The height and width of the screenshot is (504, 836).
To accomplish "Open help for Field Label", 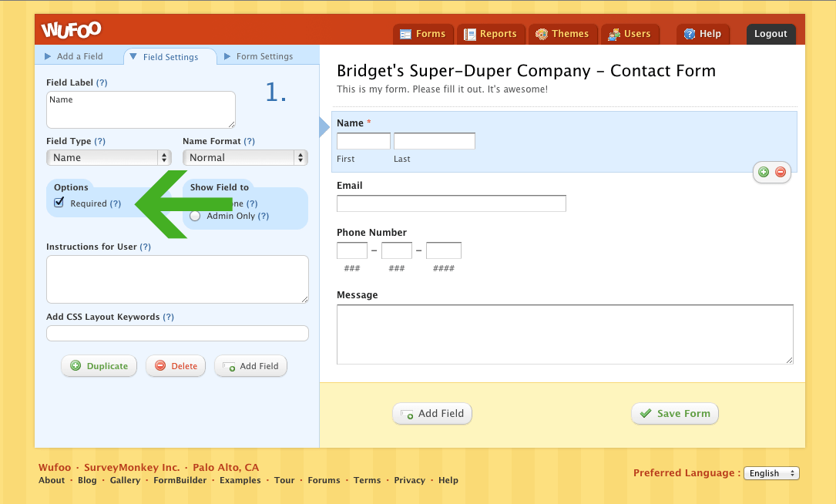I will 101,82.
